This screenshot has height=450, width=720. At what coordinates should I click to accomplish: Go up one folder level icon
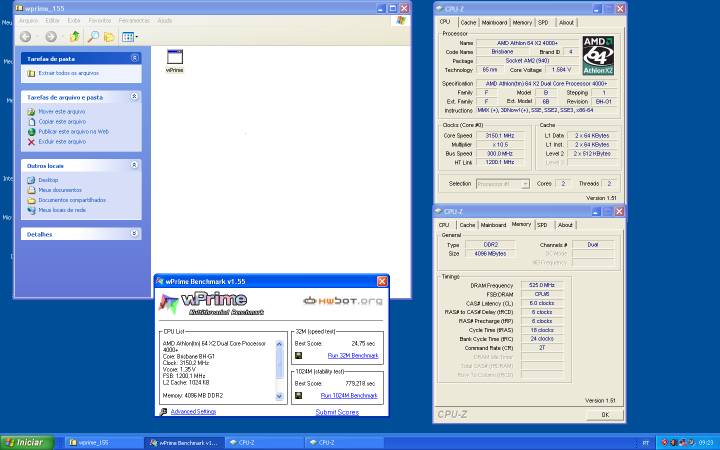pyautogui.click(x=74, y=37)
